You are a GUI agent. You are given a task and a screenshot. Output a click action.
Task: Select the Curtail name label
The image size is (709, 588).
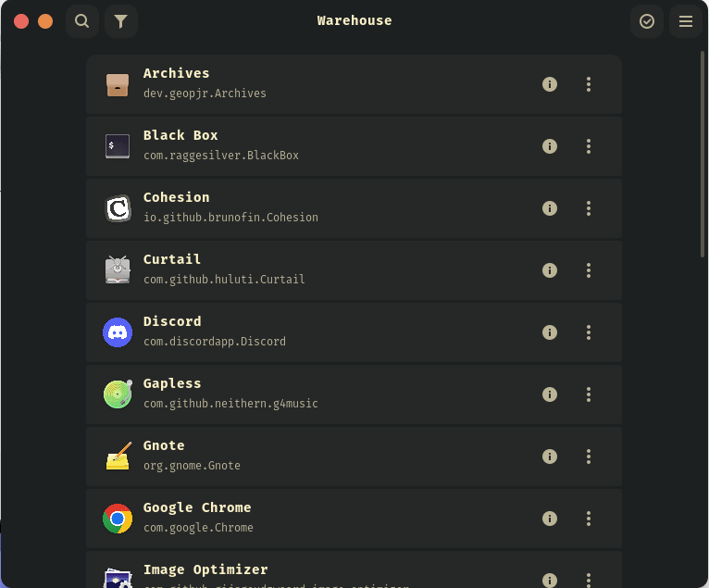point(172,259)
